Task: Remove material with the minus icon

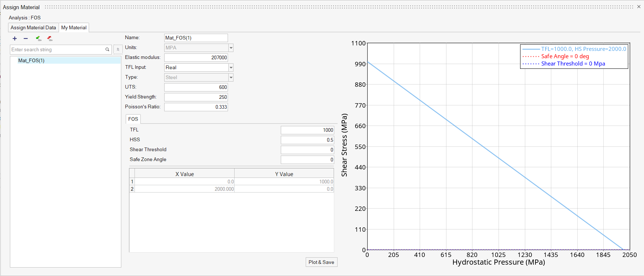Action: (26, 38)
